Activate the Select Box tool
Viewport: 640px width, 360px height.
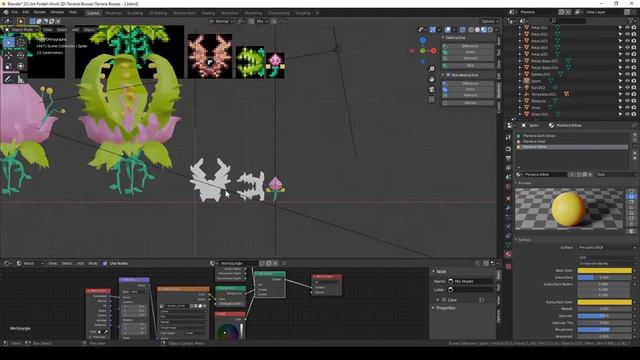pyautogui.click(x=9, y=42)
